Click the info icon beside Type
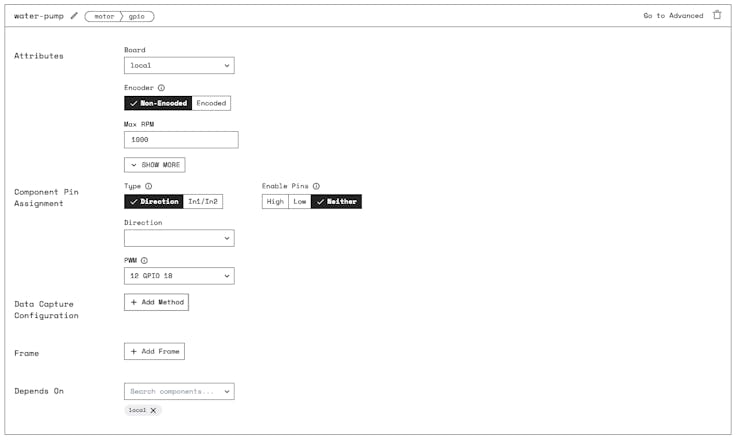 (x=149, y=186)
